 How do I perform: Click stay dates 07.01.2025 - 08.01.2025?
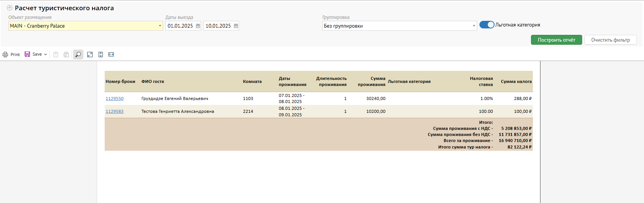click(x=292, y=98)
